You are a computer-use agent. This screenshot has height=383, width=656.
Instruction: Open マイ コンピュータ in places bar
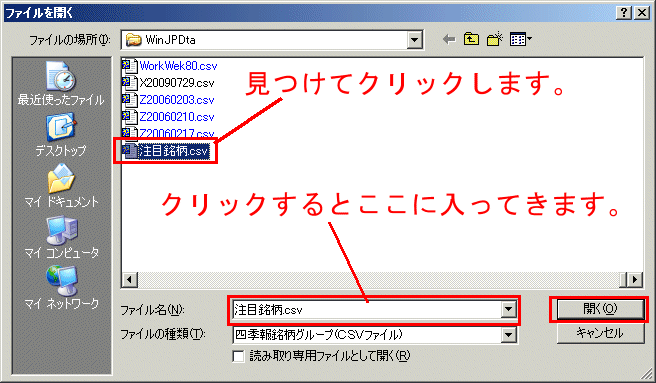coord(61,237)
